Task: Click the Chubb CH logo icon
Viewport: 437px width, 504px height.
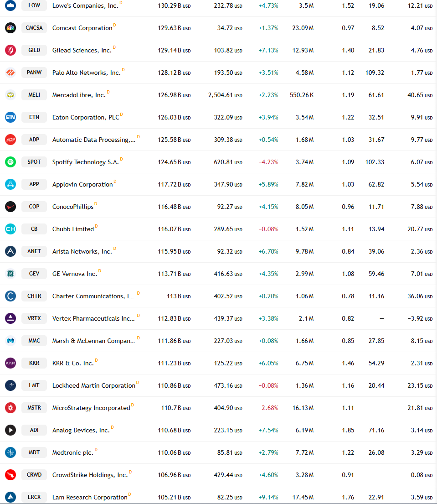Action: [10, 229]
